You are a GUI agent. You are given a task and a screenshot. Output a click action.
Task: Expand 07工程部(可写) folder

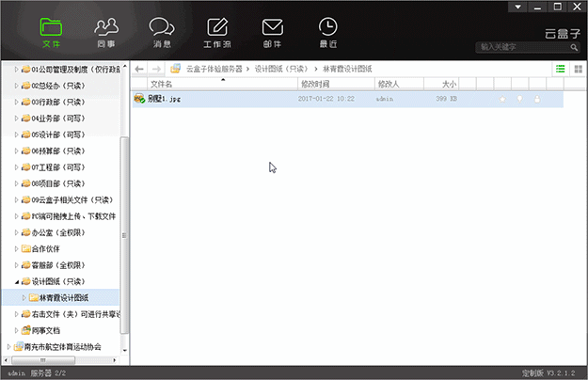point(16,167)
